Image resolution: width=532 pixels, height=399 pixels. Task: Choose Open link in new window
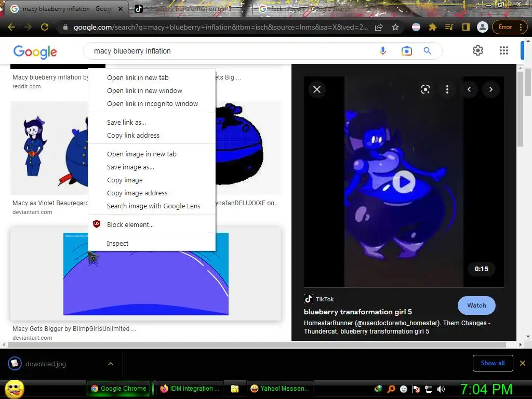click(x=152, y=90)
